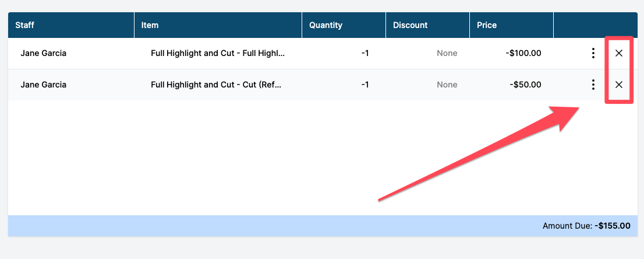
Task: Select Jane Garcia in the second row
Action: [43, 85]
